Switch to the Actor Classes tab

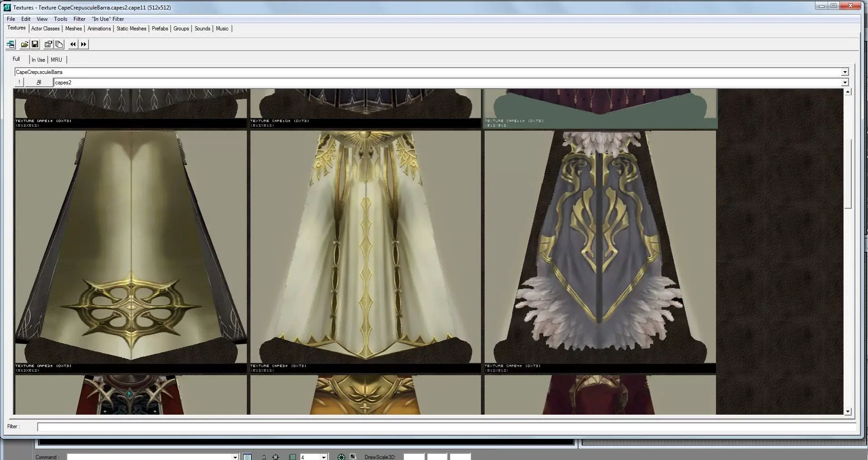point(45,29)
